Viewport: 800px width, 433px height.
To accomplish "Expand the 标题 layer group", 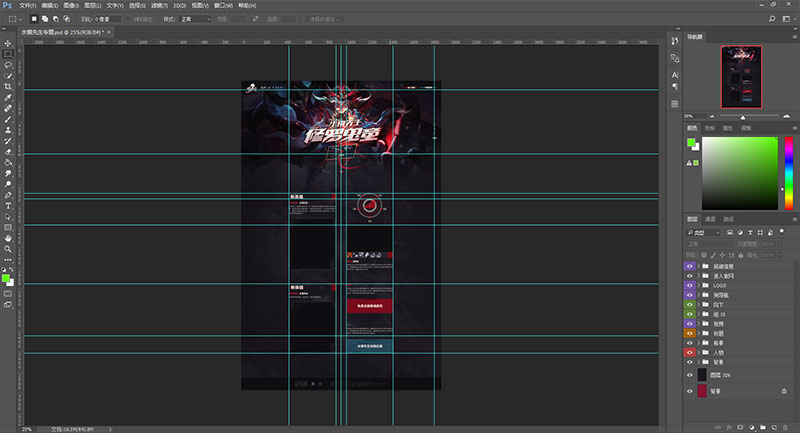I will click(x=699, y=334).
